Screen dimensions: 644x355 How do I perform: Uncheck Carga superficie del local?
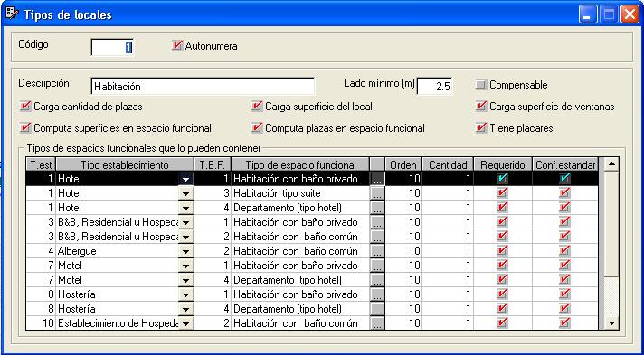(x=257, y=107)
